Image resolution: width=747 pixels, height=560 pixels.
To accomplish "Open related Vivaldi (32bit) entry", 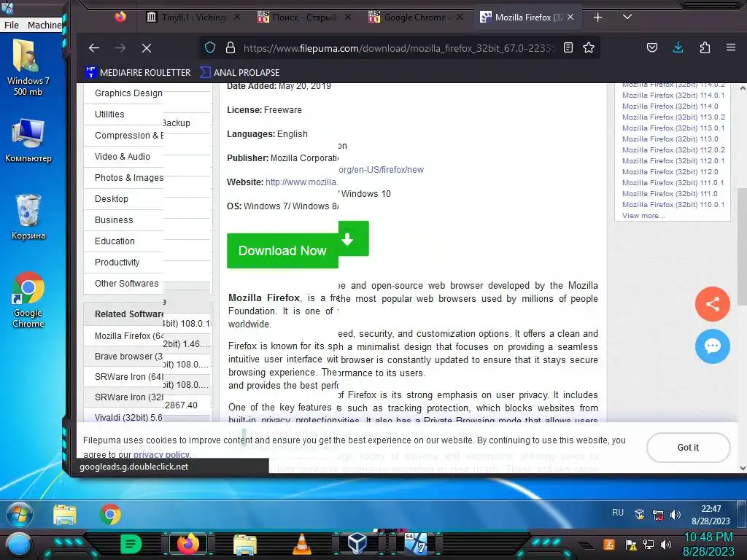I will [x=128, y=417].
